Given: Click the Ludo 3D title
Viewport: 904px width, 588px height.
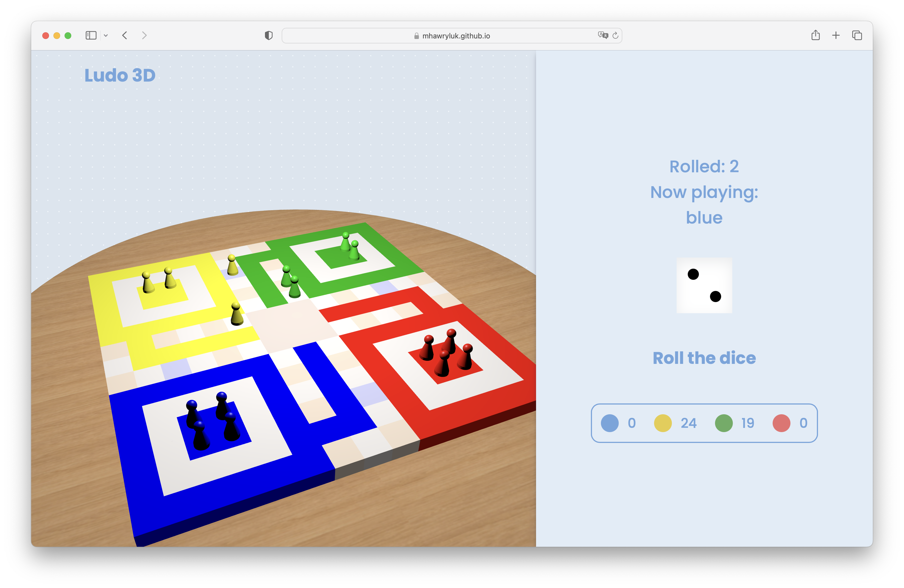Looking at the screenshot, I should point(120,75).
